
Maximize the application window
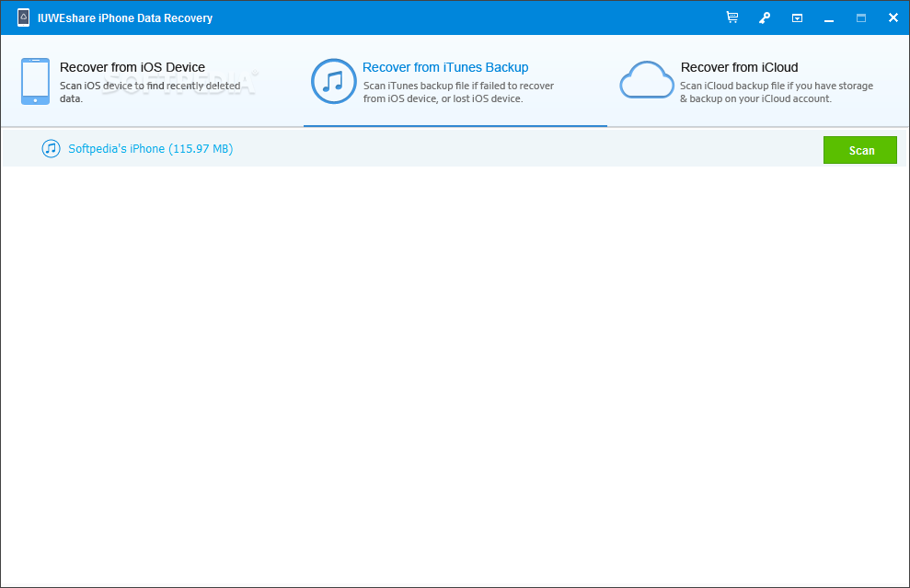click(x=861, y=18)
